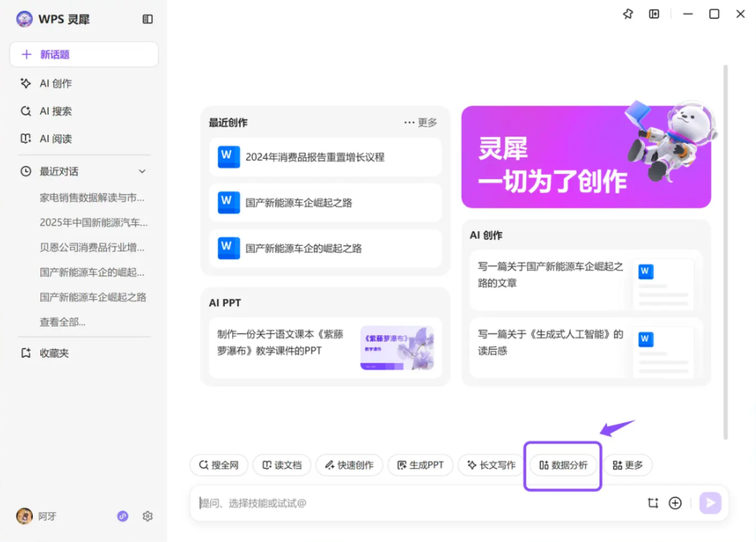Click the screenshot crop icon in input box
This screenshot has height=542, width=756.
(653, 503)
